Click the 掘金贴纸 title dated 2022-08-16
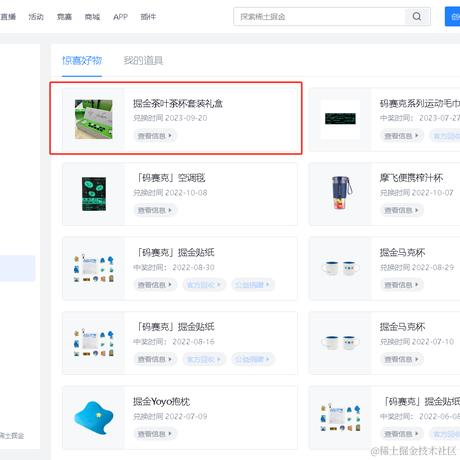 click(174, 327)
